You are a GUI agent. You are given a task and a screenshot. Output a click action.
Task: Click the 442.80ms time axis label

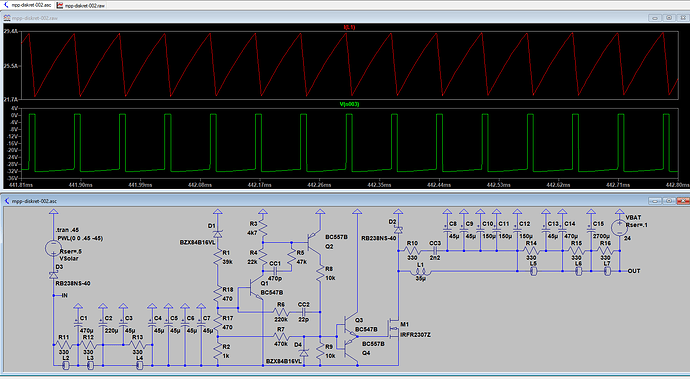point(677,185)
